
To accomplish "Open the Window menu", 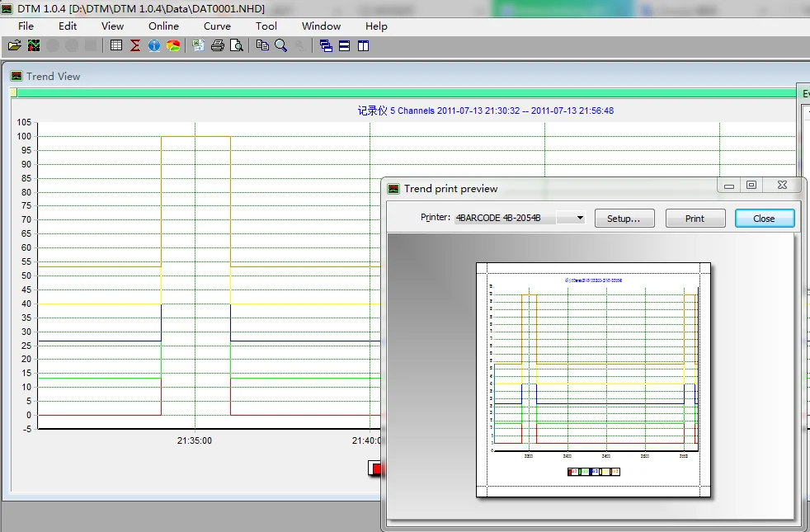I will 322,26.
